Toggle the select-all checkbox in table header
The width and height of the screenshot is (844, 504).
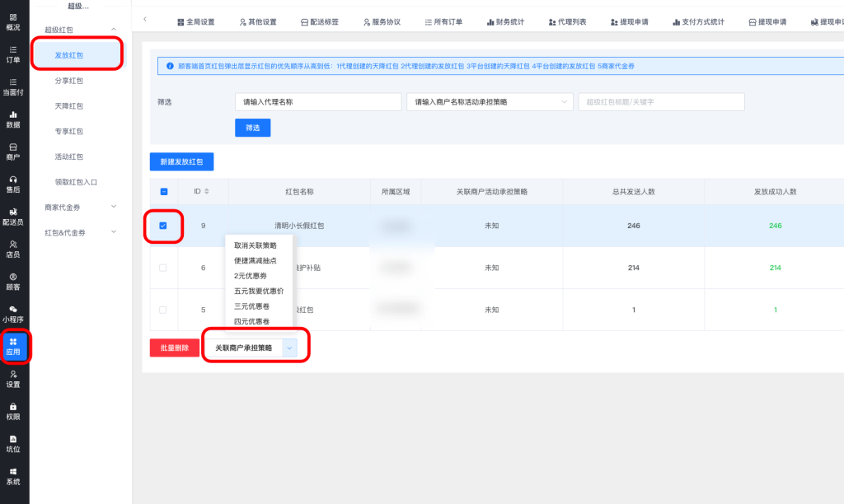(x=162, y=191)
